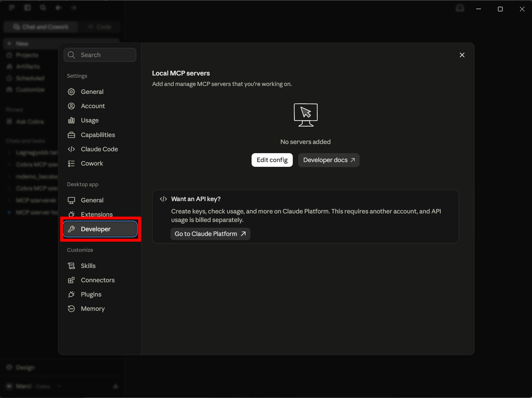Select the Developer menu item
Viewport: 532px width, 398px height.
tap(100, 229)
